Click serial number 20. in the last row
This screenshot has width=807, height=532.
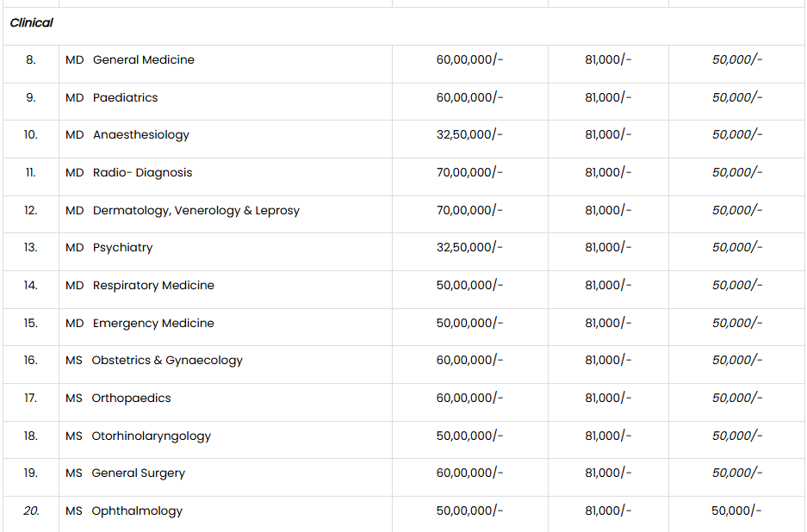coord(31,511)
